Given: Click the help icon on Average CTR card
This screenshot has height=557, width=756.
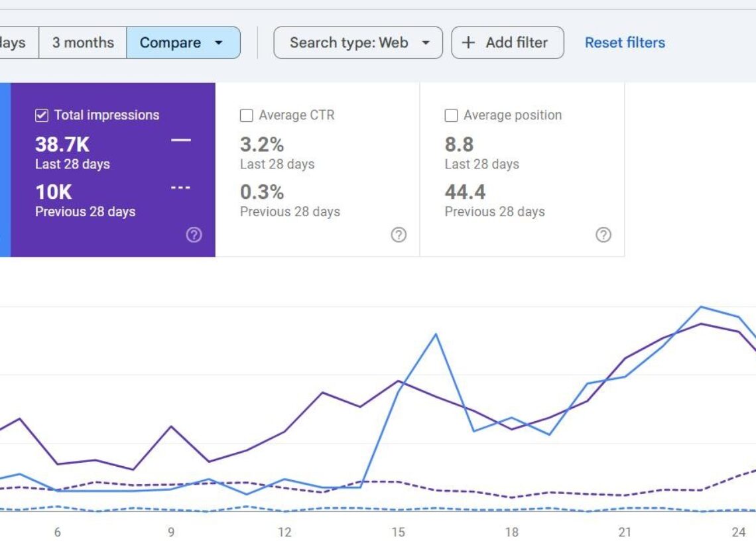Looking at the screenshot, I should tap(398, 235).
